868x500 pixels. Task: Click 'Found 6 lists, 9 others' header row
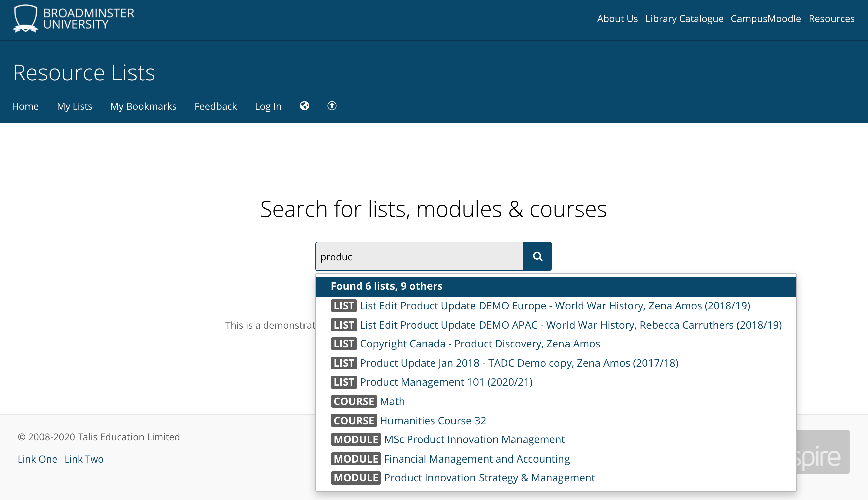556,286
